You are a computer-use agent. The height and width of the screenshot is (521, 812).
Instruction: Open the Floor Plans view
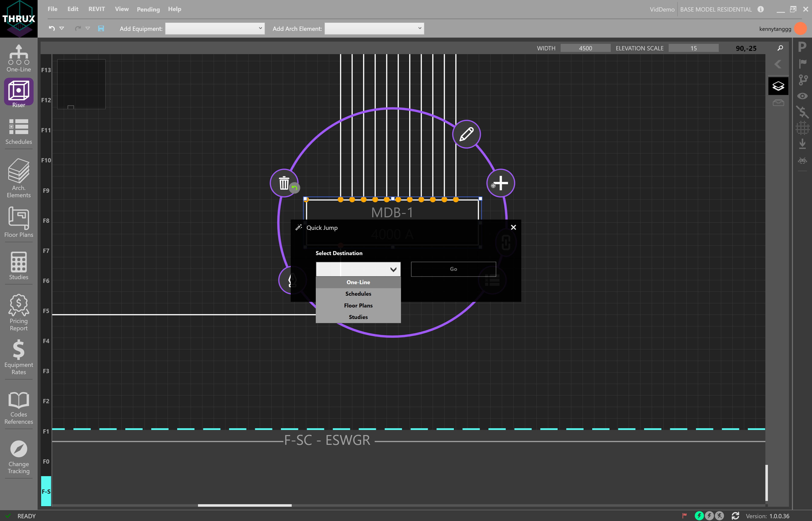18,222
